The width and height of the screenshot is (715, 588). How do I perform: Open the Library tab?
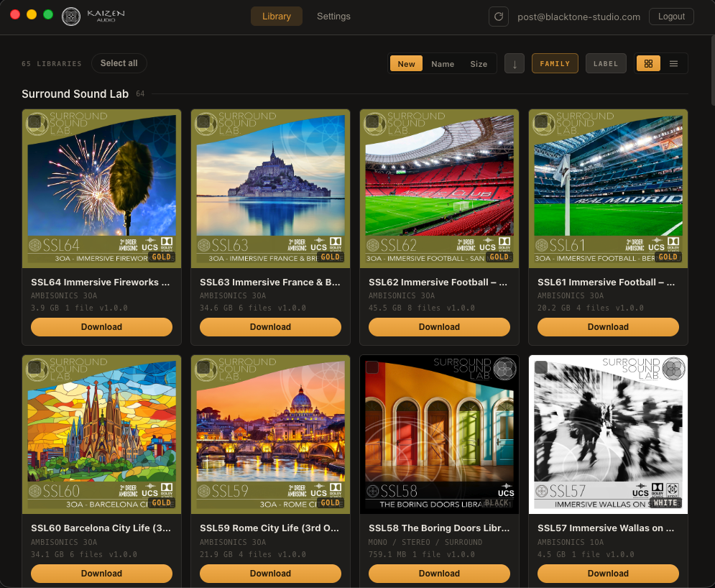(x=277, y=17)
